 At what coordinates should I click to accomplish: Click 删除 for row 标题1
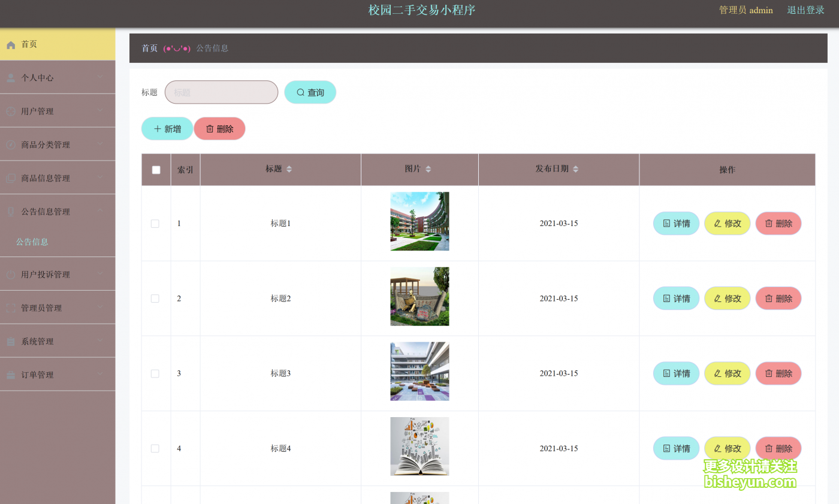click(x=778, y=224)
